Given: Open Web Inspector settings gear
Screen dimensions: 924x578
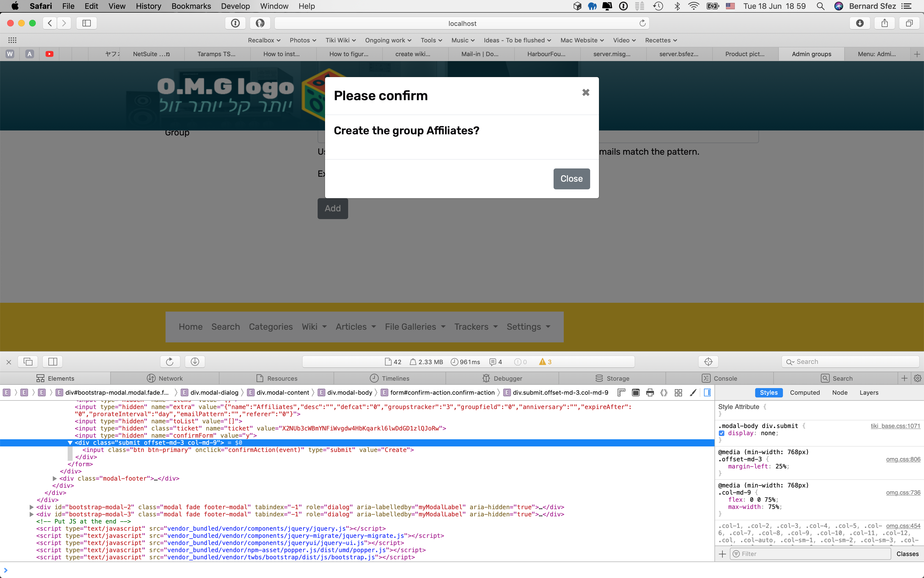Looking at the screenshot, I should (918, 378).
